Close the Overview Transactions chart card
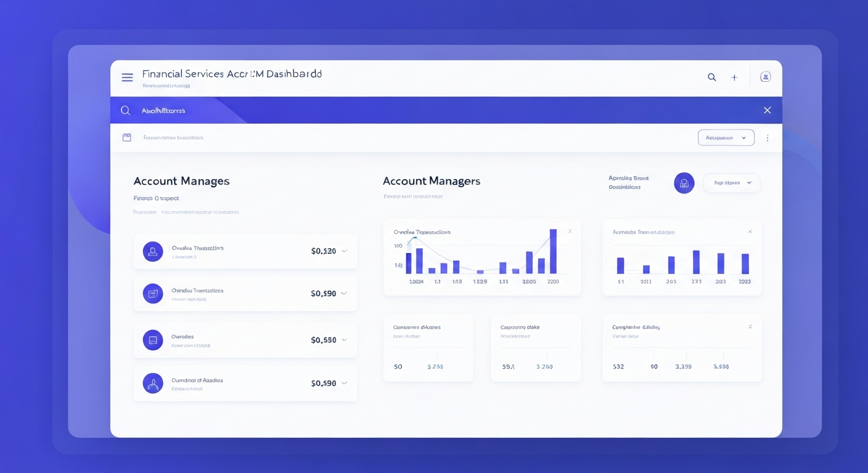This screenshot has height=473, width=868. (570, 231)
